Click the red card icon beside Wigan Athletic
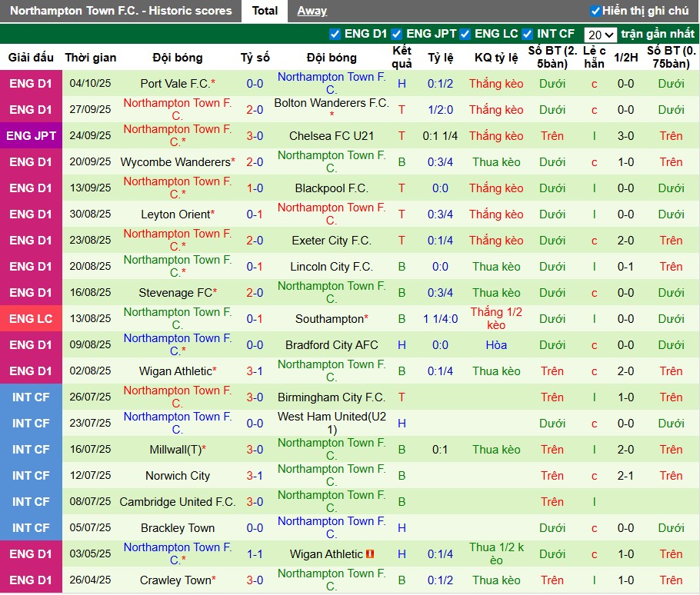This screenshot has height=595, width=700. coord(370,554)
